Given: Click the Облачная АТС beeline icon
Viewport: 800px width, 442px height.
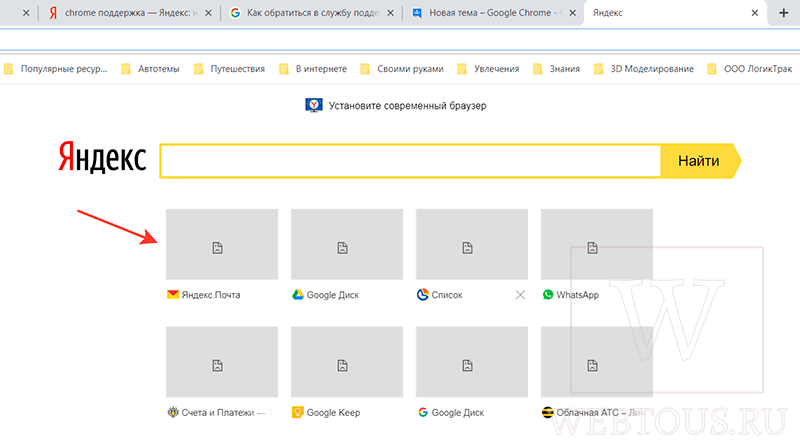Looking at the screenshot, I should (x=547, y=412).
